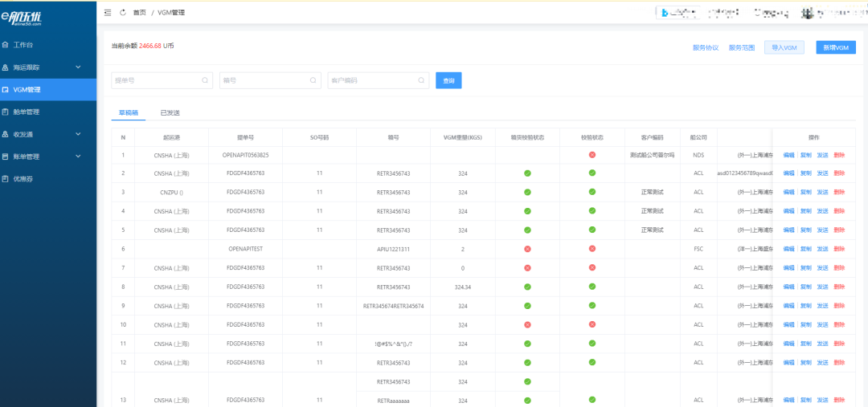
Task: Click 删除 for row 9
Action: pyautogui.click(x=840, y=306)
